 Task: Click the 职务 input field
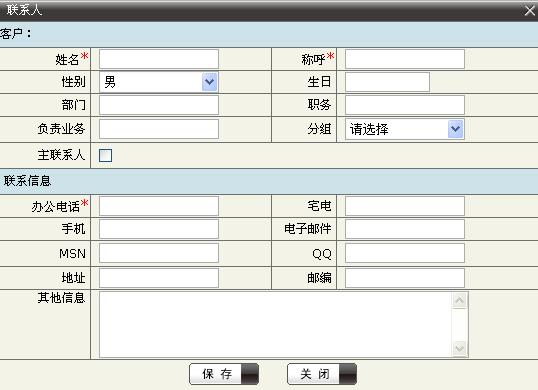(405, 105)
